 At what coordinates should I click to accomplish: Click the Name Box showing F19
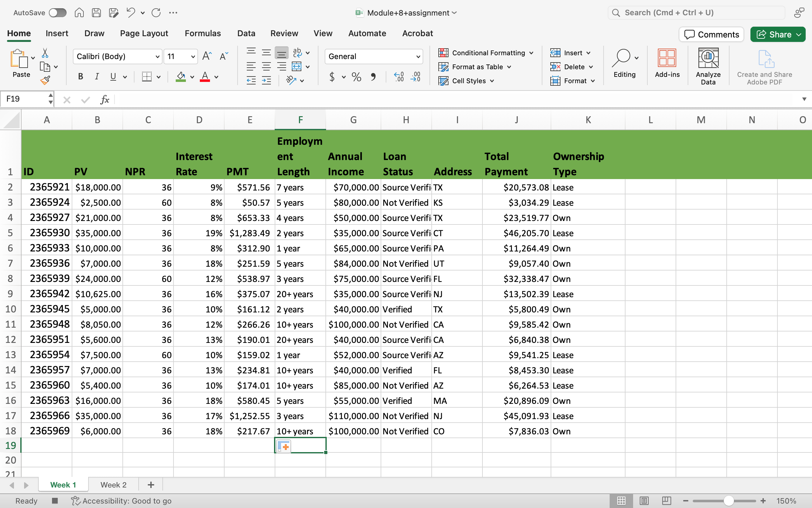pyautogui.click(x=27, y=99)
